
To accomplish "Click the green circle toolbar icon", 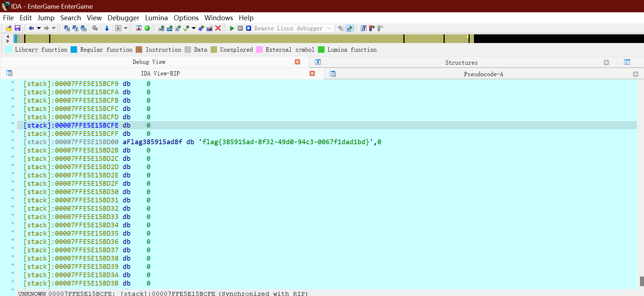I will point(147,28).
